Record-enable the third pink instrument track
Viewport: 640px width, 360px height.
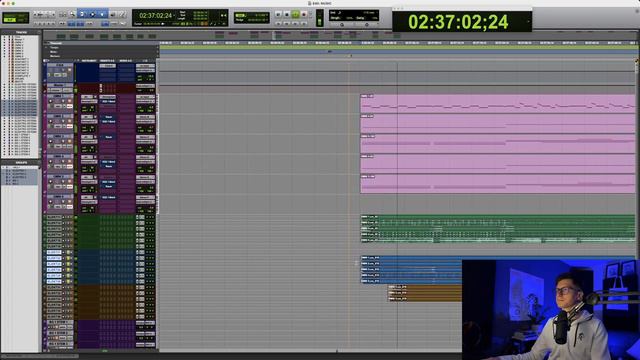[51, 141]
